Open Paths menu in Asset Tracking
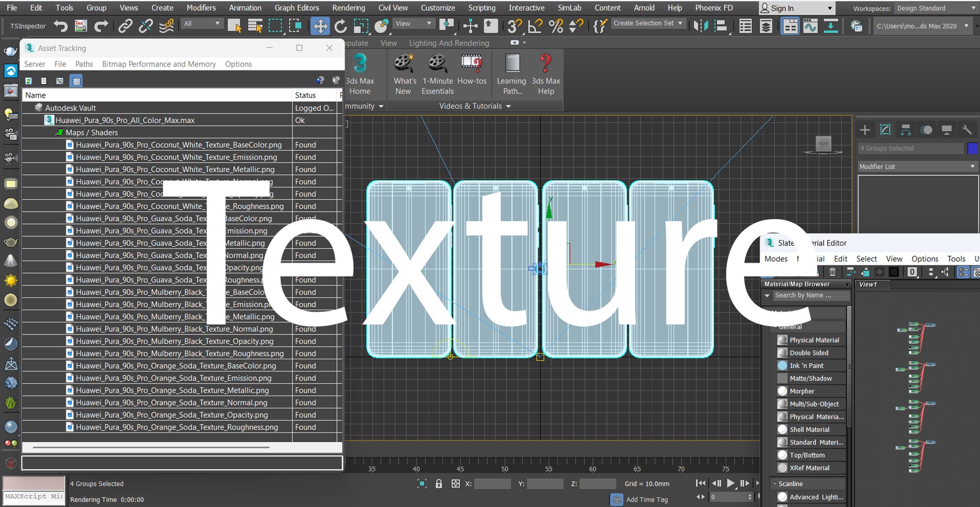This screenshot has width=980, height=507. (84, 64)
